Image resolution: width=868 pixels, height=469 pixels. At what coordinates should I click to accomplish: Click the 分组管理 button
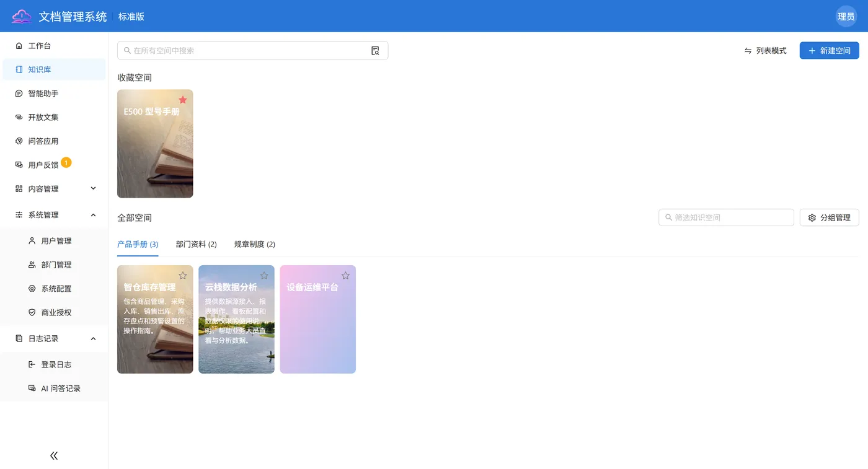pos(829,217)
